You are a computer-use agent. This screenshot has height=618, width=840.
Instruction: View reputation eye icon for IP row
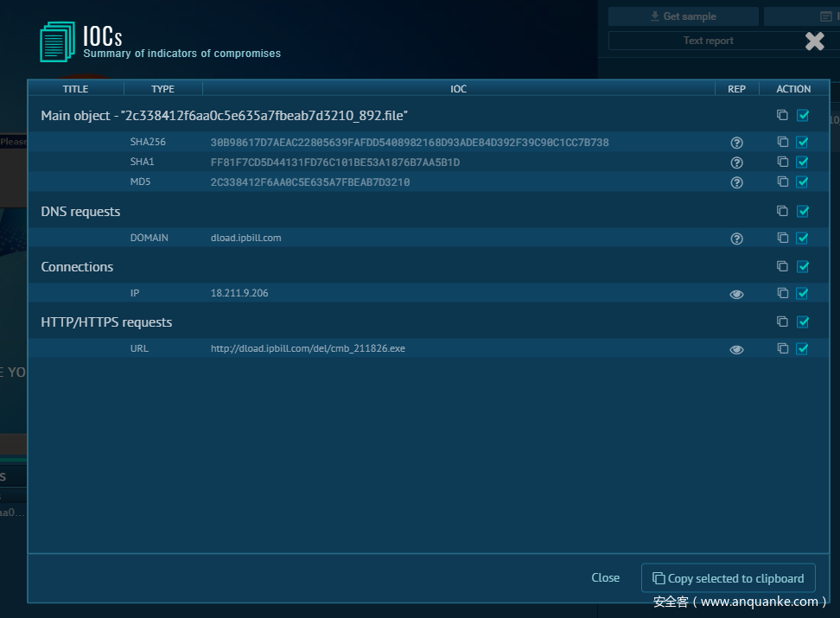click(736, 294)
